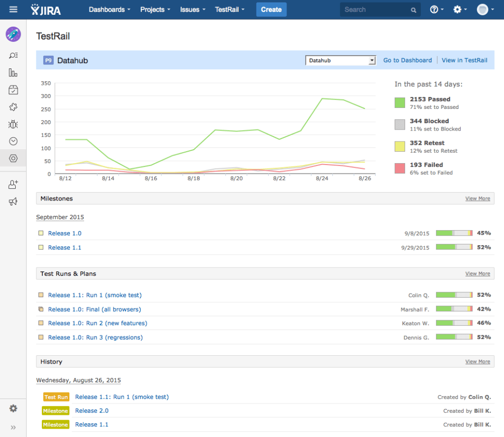Screen dimensions: 504x437
Task: Click the Datahub project selection dropdown
Action: [x=341, y=60]
